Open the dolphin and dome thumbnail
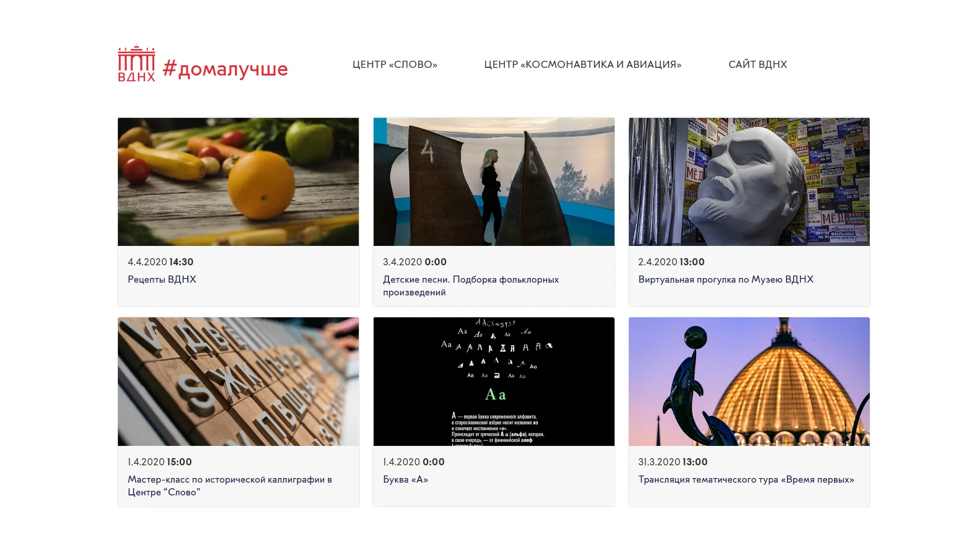980x551 pixels. pyautogui.click(x=749, y=382)
